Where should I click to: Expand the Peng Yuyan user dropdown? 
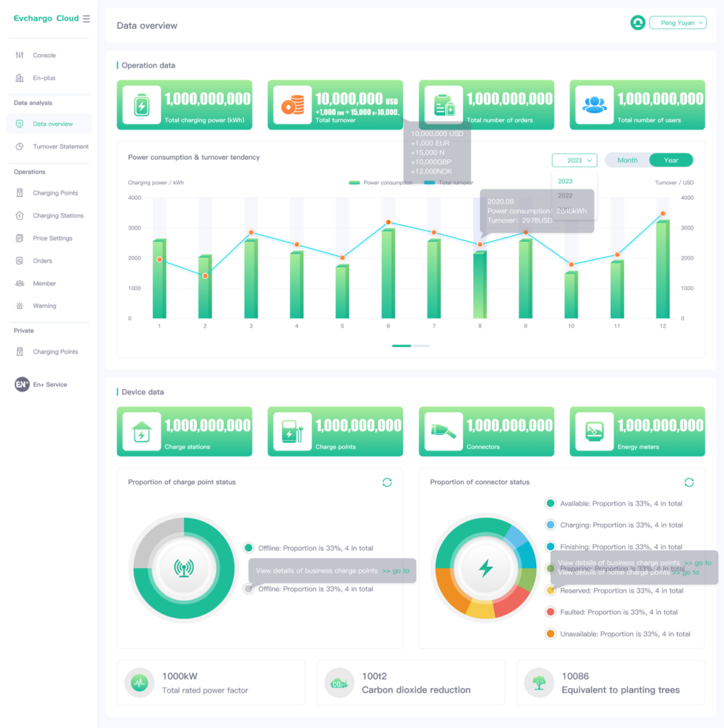678,23
